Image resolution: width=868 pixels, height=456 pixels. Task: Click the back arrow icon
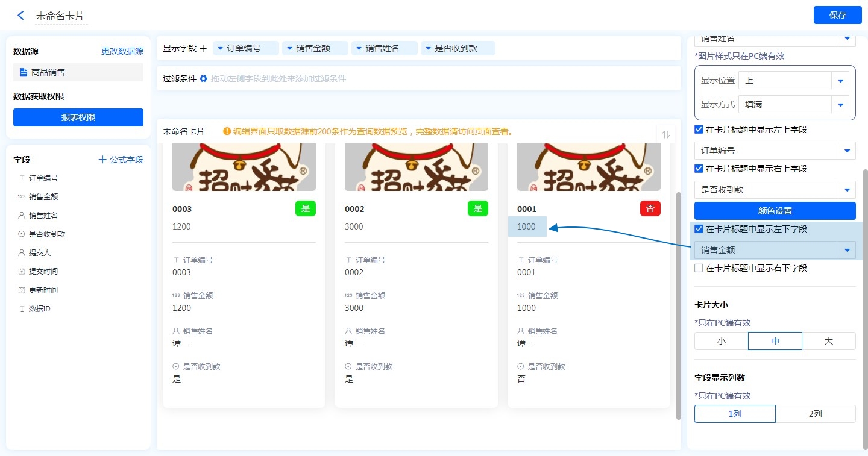tap(21, 16)
